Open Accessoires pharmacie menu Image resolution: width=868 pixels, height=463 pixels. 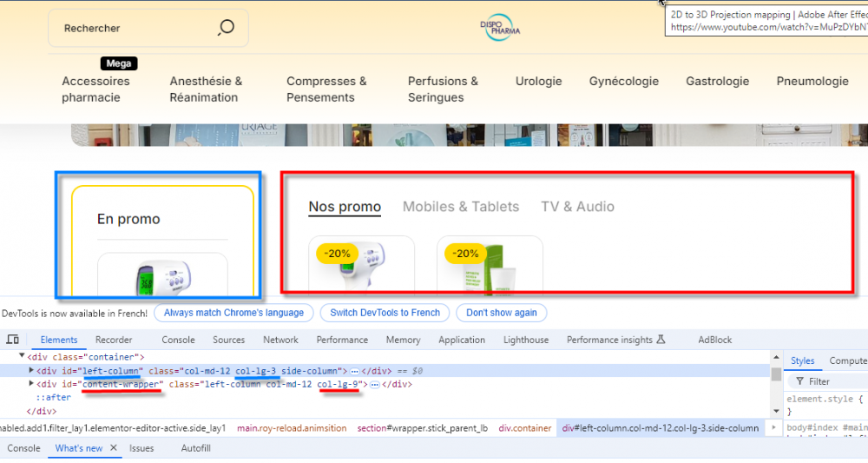95,89
